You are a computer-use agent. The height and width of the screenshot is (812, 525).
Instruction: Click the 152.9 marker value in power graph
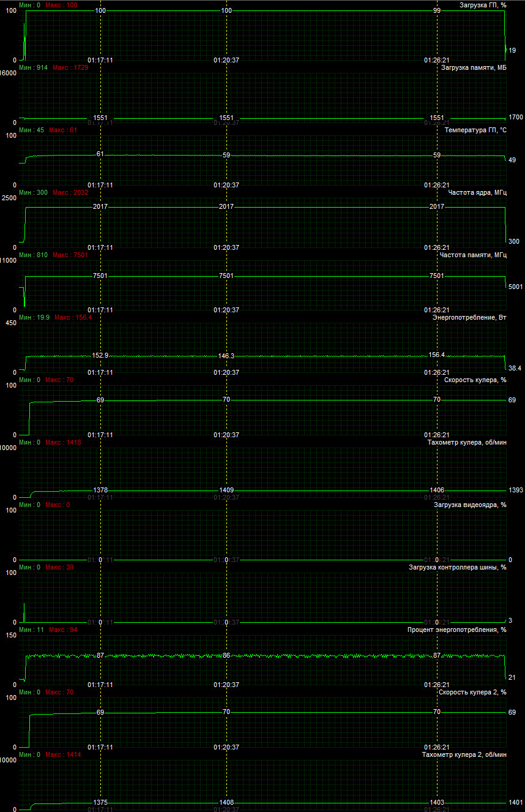click(100, 355)
